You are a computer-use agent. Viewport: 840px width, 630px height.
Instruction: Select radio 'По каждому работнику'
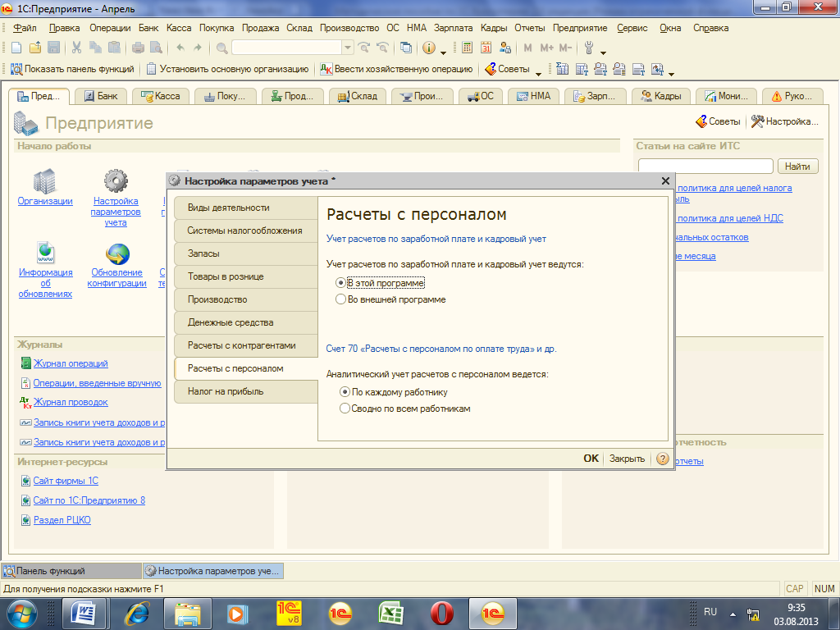[345, 392]
